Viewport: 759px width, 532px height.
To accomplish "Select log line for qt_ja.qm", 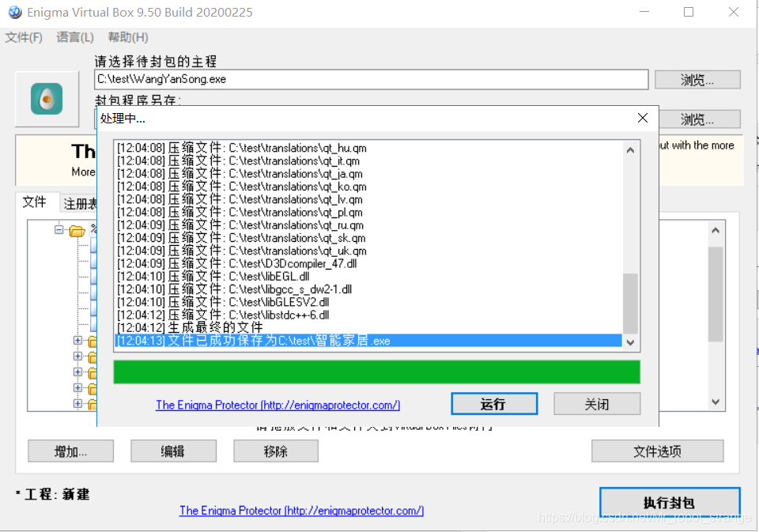I will click(368, 174).
